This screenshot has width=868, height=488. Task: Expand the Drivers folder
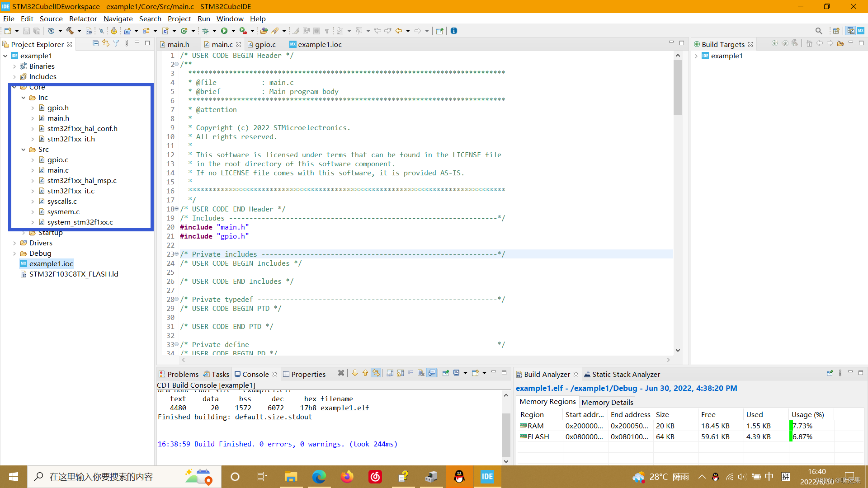coord(14,243)
